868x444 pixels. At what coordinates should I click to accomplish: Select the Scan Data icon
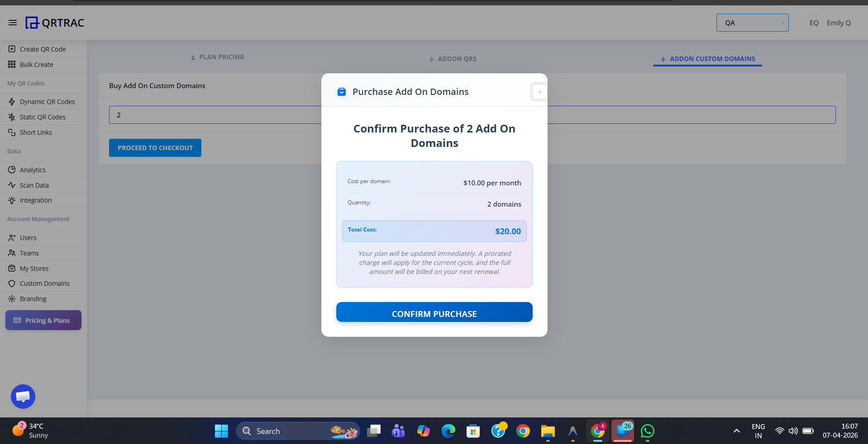click(12, 185)
